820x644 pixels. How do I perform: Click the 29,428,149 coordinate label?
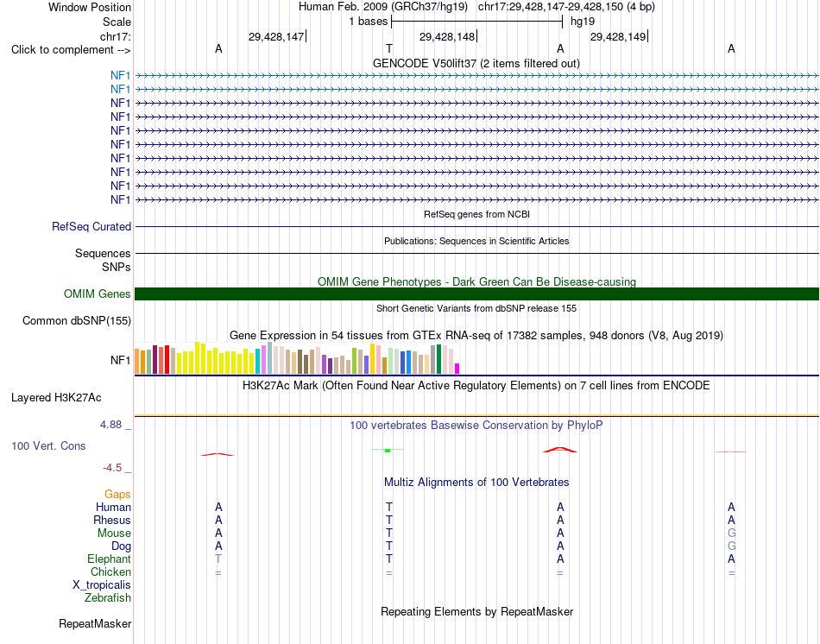pos(618,36)
